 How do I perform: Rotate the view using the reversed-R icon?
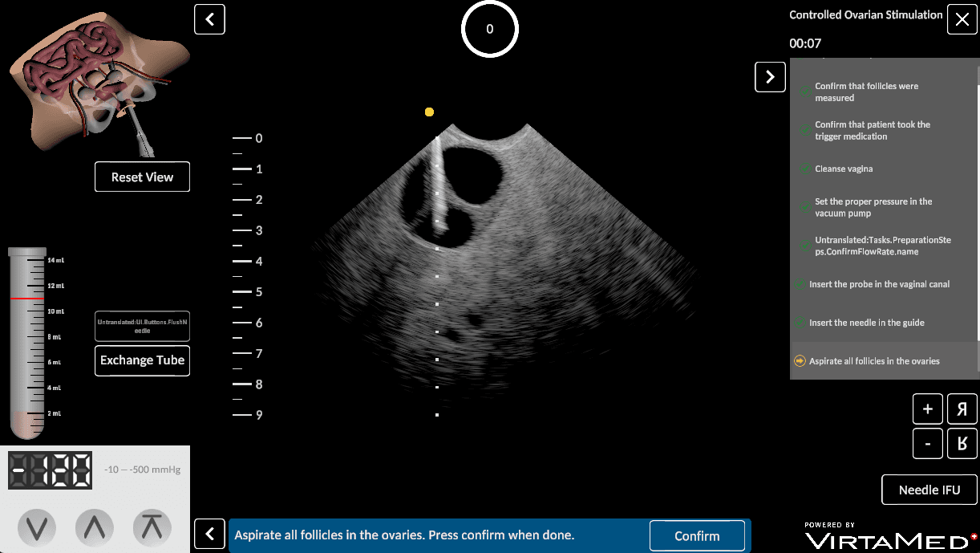(962, 409)
